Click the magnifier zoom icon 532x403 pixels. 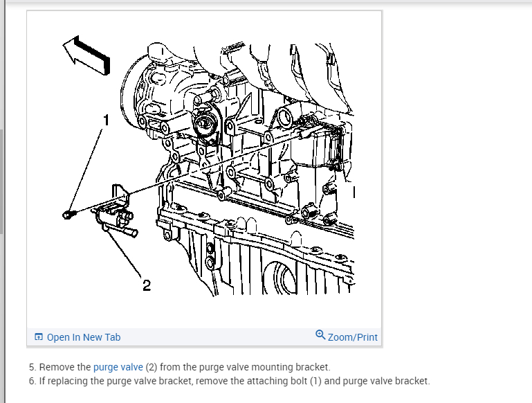(320, 334)
